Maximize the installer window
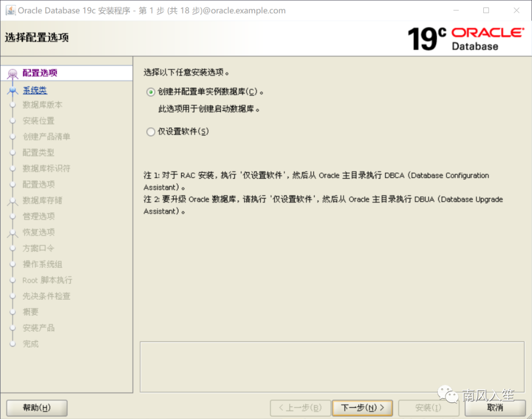 tap(486, 10)
